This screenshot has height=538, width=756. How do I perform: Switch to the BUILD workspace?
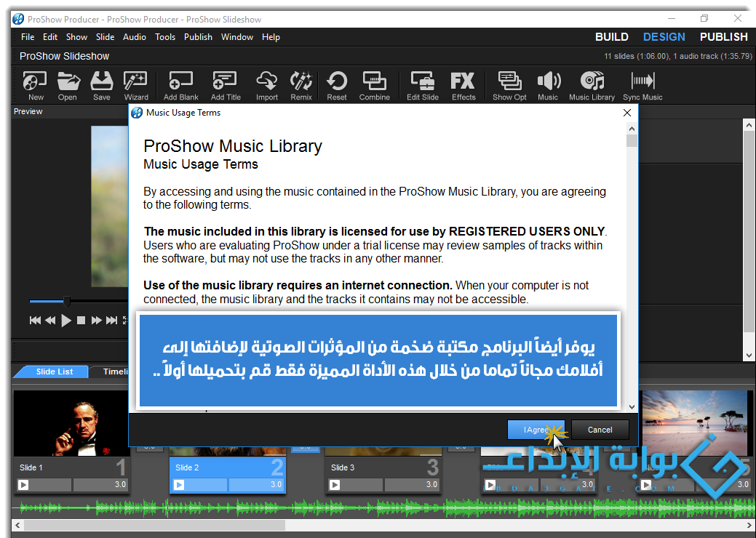click(612, 37)
